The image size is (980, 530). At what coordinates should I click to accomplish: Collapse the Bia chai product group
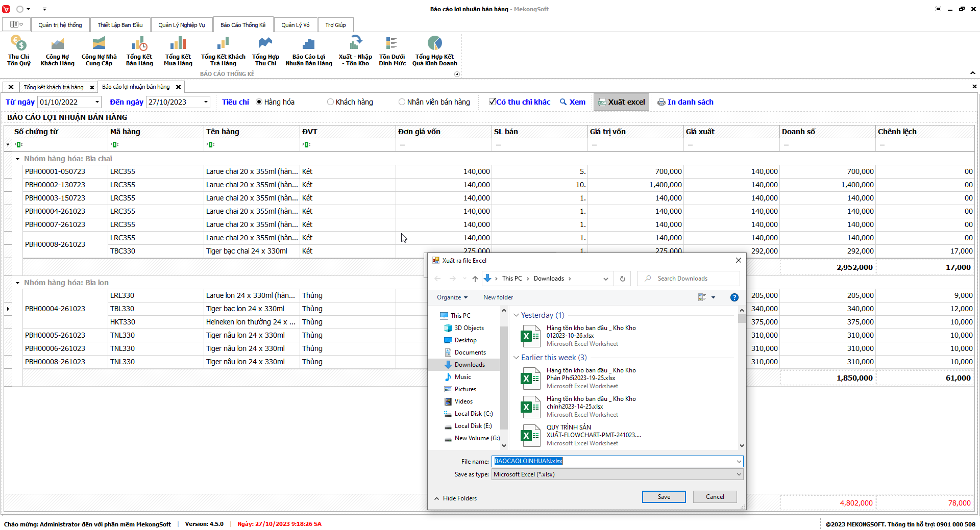point(17,159)
